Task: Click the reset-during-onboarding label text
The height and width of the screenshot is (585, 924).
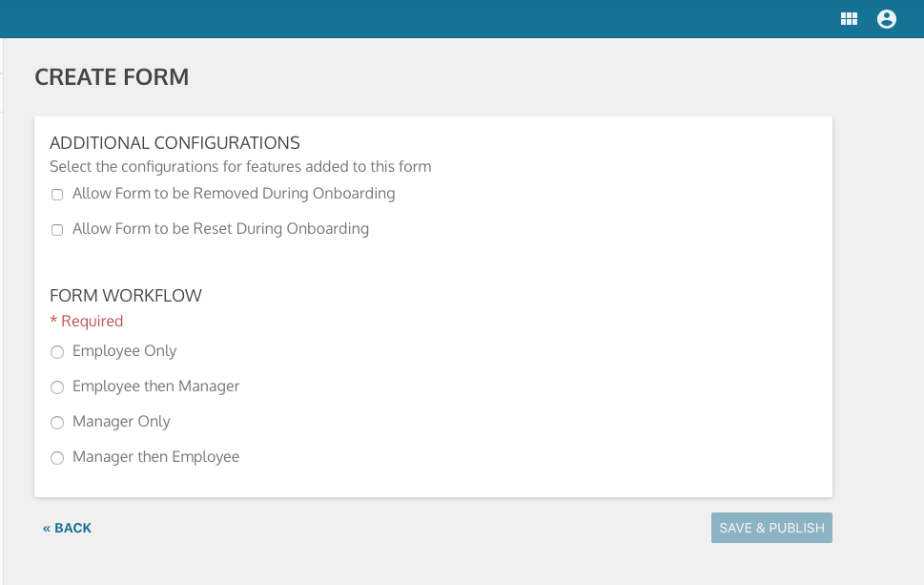Action: coord(219,228)
